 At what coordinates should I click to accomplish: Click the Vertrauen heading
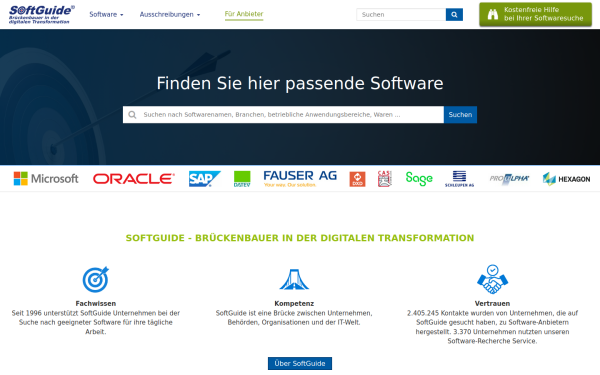pos(492,303)
